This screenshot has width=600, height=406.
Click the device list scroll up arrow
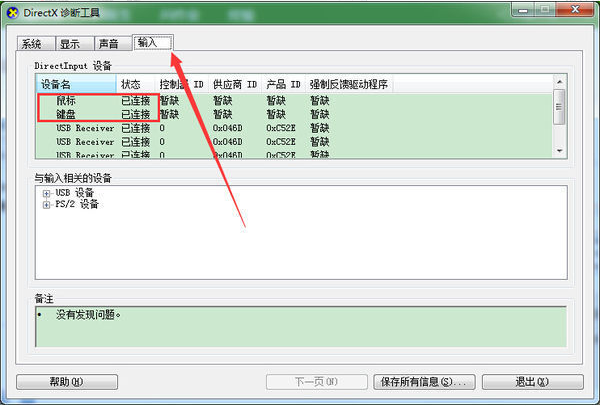(559, 83)
